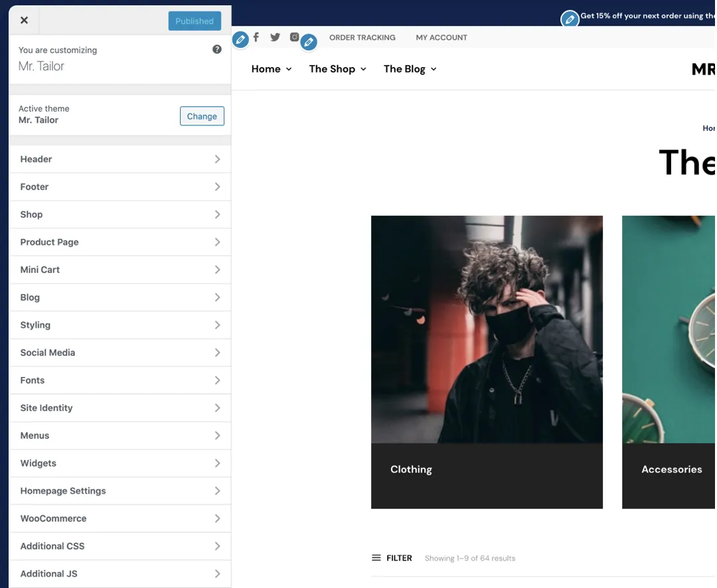Click the edit pencil beside Facebook icon

point(240,39)
